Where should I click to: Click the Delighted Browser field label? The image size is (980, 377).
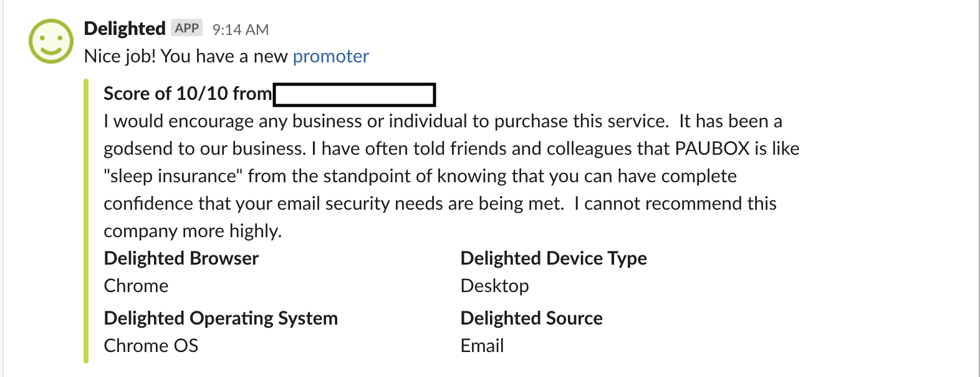point(181,258)
